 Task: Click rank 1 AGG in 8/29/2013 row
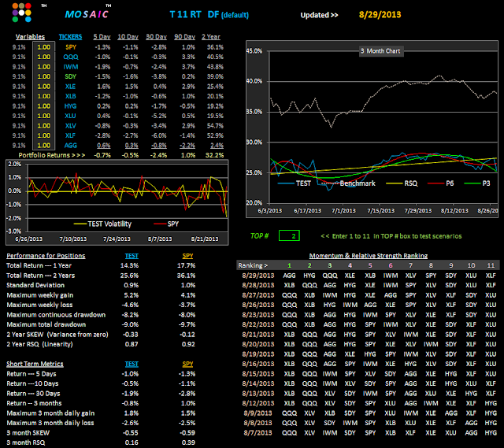pos(289,276)
